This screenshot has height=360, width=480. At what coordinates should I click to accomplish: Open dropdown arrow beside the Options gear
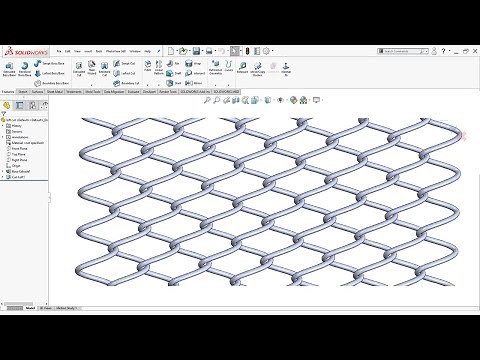pyautogui.click(x=272, y=51)
